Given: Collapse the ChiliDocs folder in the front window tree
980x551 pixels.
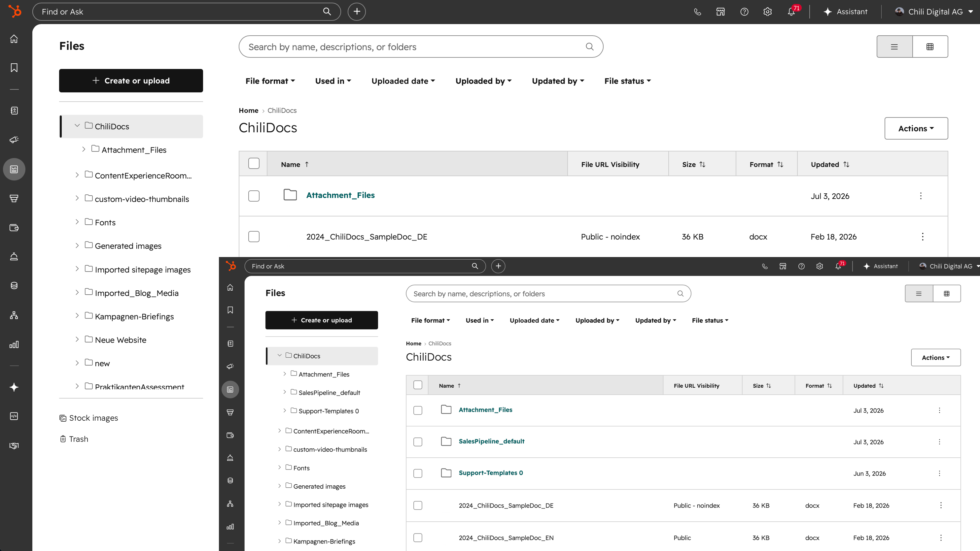Looking at the screenshot, I should click(x=280, y=356).
